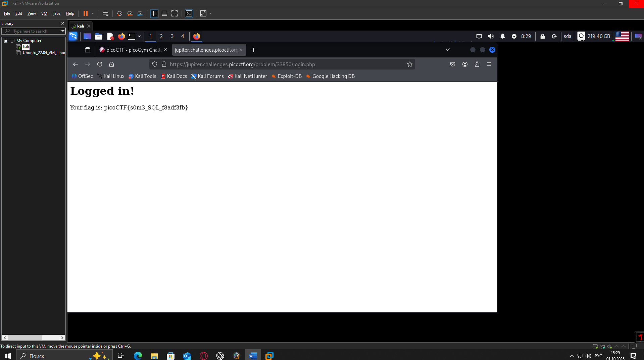Enter full screen mode for the VM
Screen dimensions: 644x360
tap(175, 13)
